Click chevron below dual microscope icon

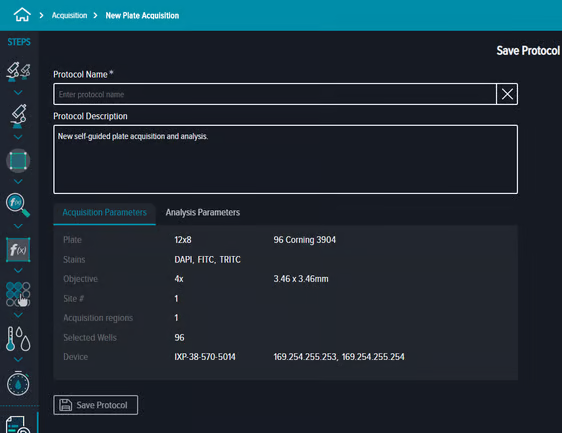point(18,92)
